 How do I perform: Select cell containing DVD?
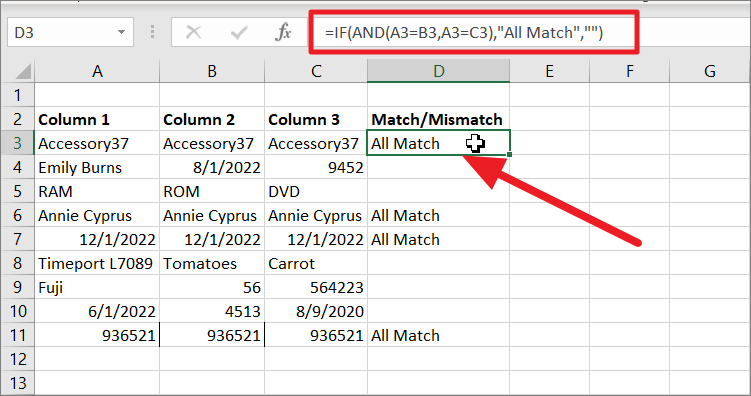[x=316, y=191]
